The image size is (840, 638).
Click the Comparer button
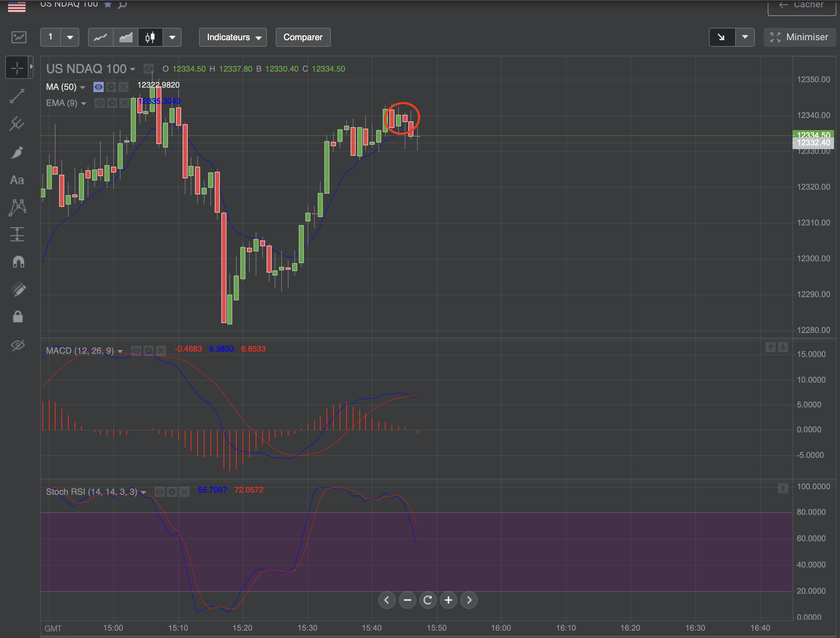(x=303, y=37)
